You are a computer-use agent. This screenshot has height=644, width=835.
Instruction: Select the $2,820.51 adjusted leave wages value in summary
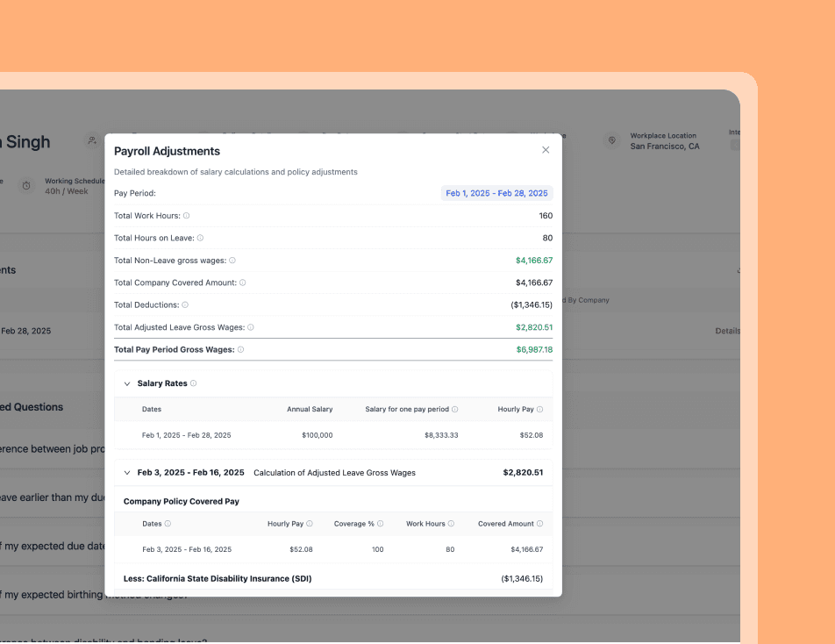click(x=534, y=327)
